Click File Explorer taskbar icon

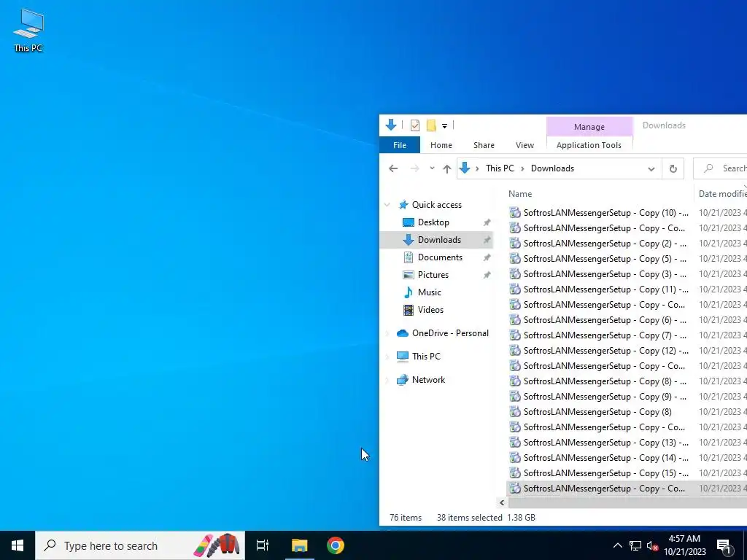click(300, 545)
